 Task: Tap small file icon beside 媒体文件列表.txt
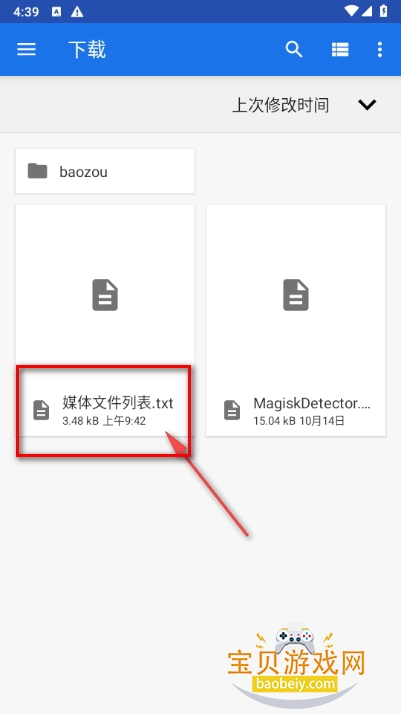pos(41,410)
